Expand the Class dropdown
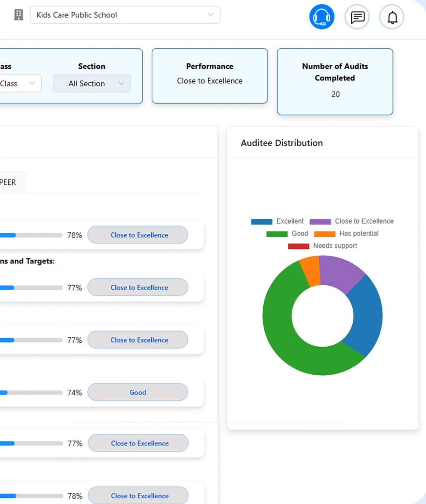 (x=19, y=84)
